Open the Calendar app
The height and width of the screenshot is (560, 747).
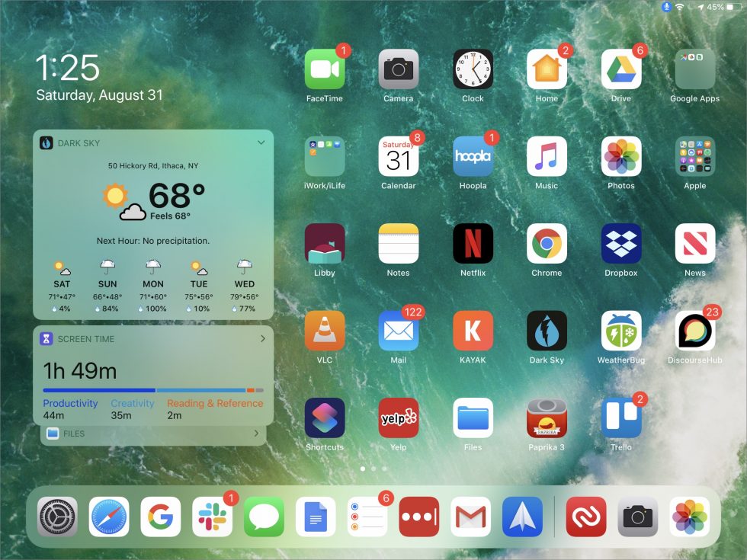(x=398, y=156)
